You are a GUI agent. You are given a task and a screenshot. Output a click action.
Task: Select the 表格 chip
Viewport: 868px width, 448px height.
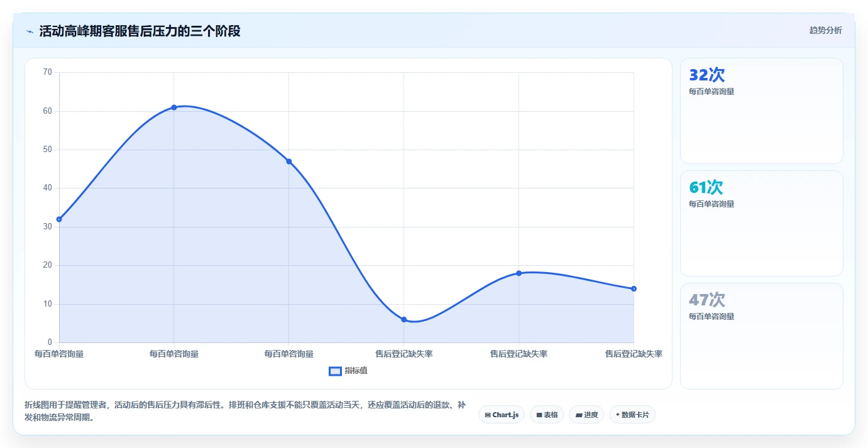tap(547, 415)
